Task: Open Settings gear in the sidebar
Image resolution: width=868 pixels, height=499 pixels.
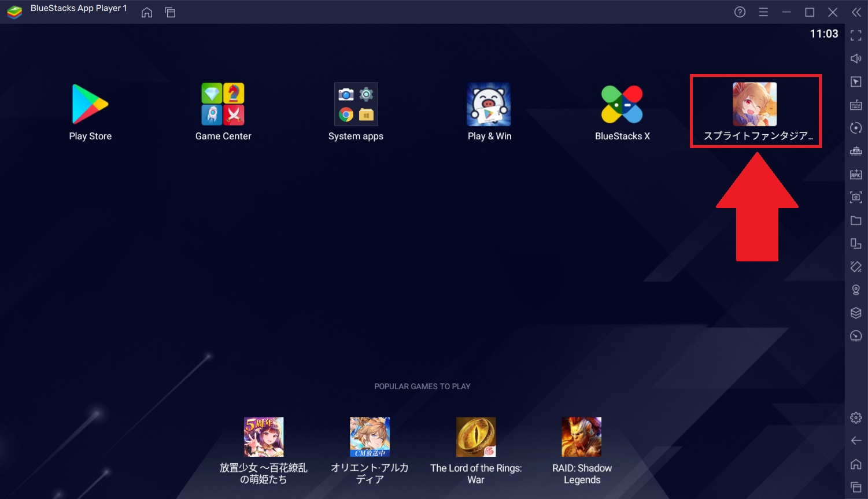Action: click(856, 417)
